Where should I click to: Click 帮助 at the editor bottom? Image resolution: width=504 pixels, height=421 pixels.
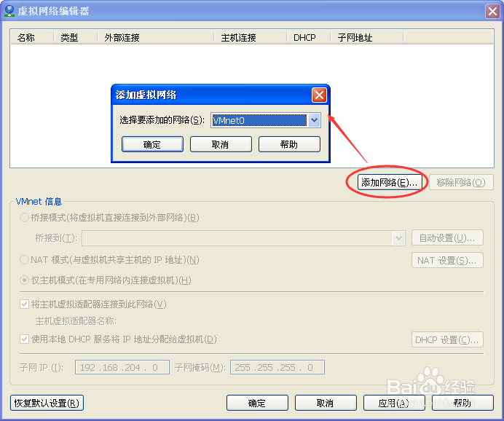[x=462, y=403]
